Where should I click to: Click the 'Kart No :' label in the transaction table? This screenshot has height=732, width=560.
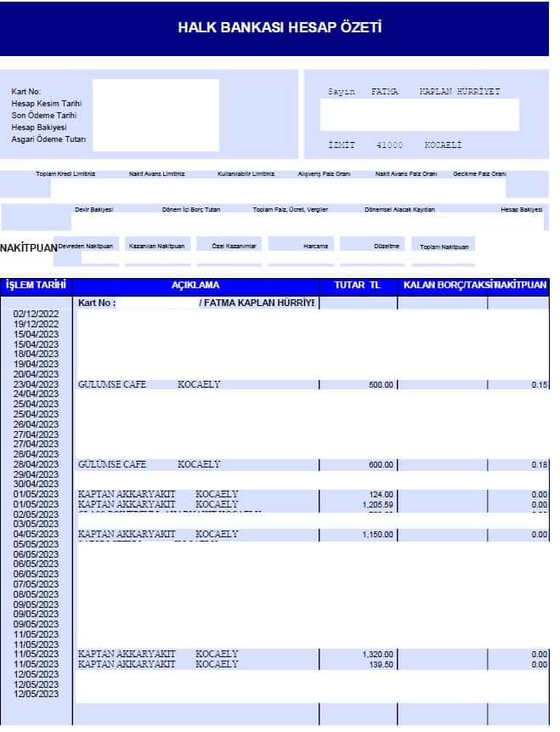97,303
